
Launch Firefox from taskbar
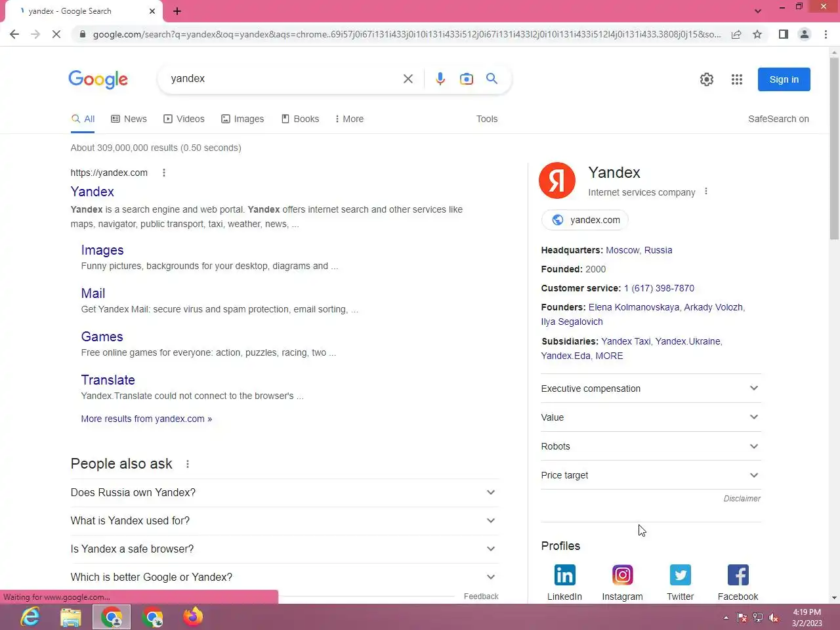click(x=193, y=617)
